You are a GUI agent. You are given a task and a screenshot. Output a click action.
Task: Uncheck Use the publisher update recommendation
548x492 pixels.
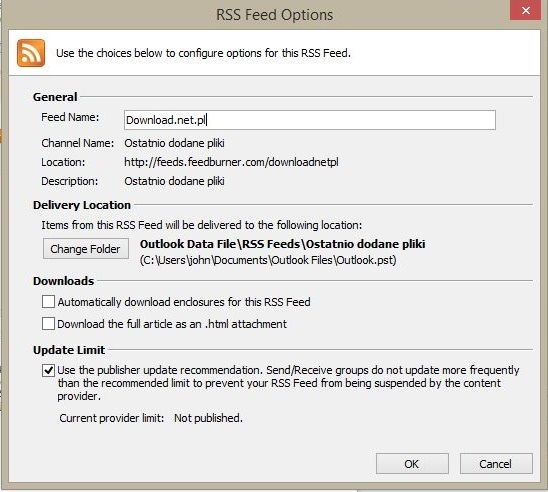click(x=48, y=370)
